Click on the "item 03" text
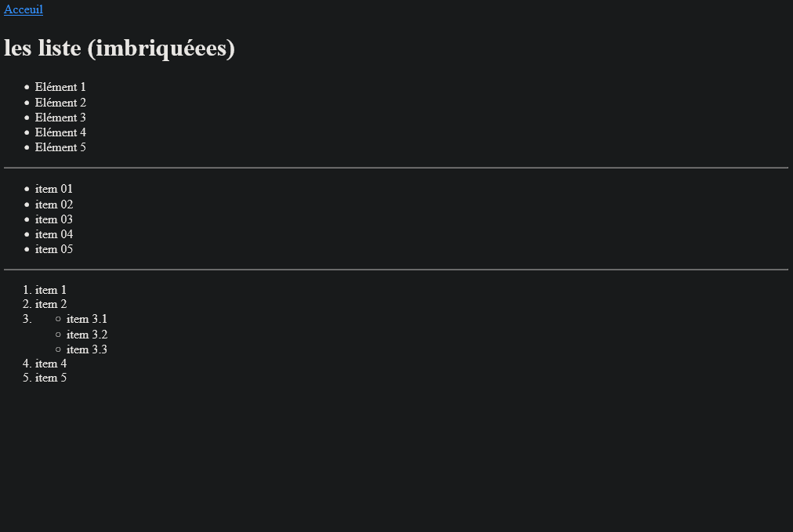793x532 pixels. [54, 219]
